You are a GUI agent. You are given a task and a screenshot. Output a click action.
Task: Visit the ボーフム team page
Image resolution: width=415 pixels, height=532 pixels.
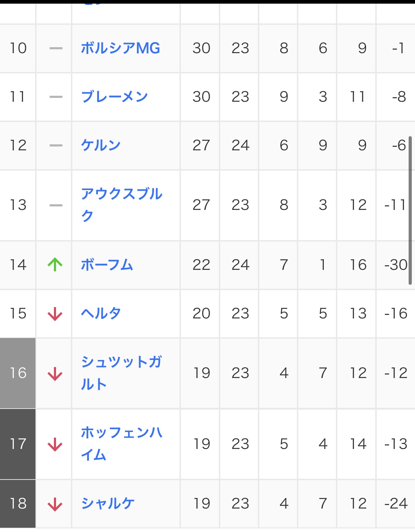pos(107,265)
